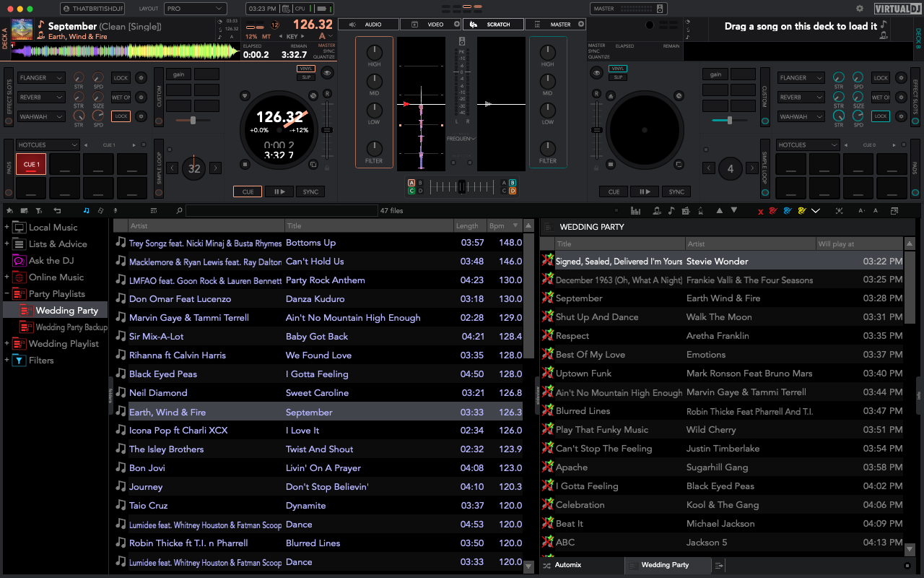Screen dimensions: 924x578
Task: Collapse the Party Playlists tree node
Action: click(6, 294)
